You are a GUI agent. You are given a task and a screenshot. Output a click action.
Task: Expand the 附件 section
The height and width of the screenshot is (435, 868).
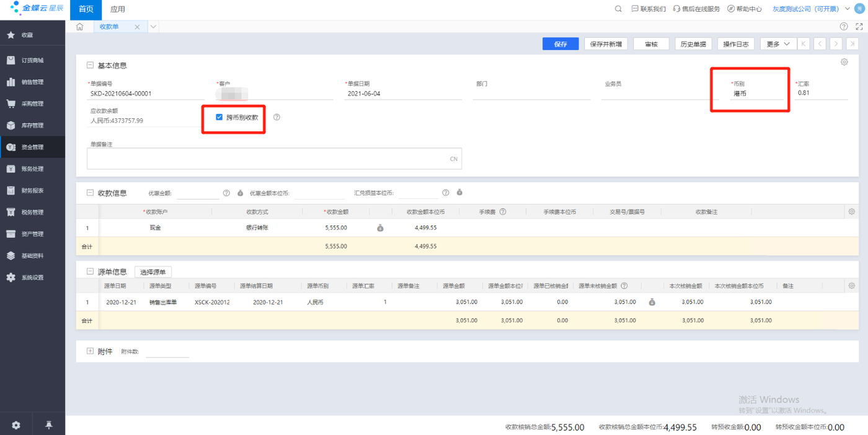click(91, 351)
